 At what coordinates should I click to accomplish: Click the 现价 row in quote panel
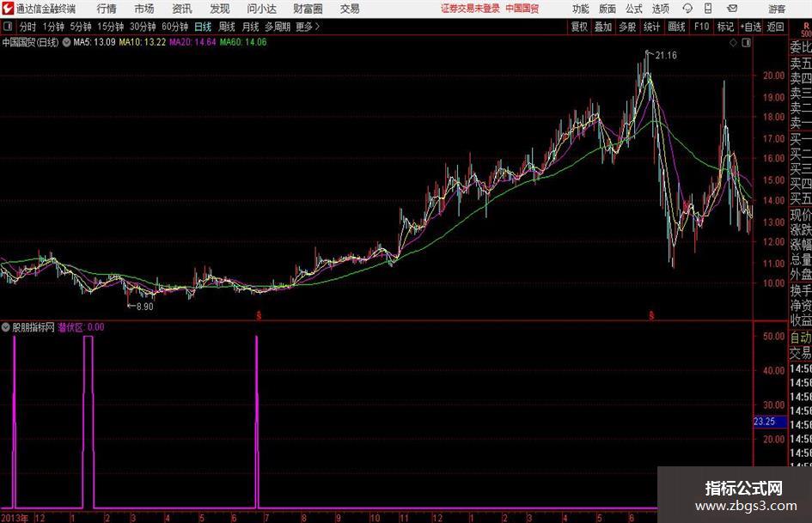801,215
